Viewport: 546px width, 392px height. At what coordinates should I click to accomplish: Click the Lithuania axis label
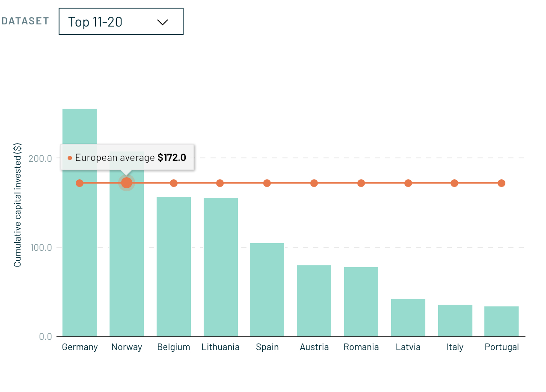[221, 347]
